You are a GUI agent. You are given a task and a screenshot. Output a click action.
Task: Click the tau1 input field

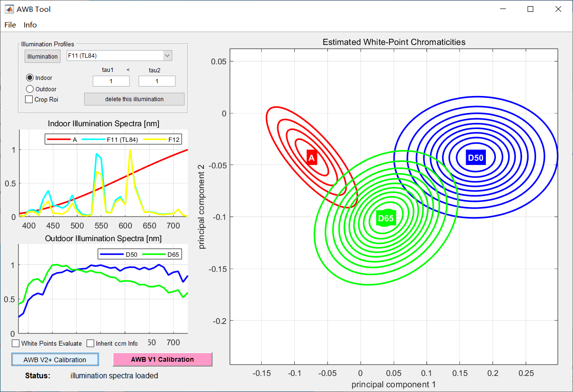click(x=111, y=81)
